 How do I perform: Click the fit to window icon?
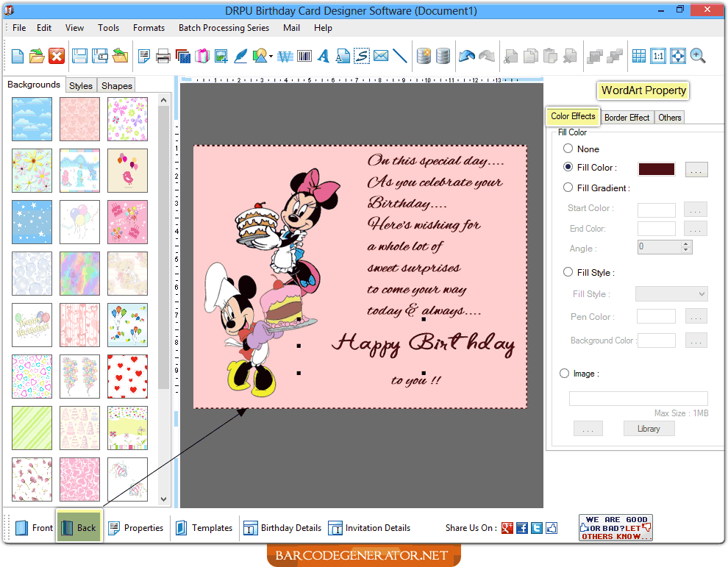tap(677, 56)
